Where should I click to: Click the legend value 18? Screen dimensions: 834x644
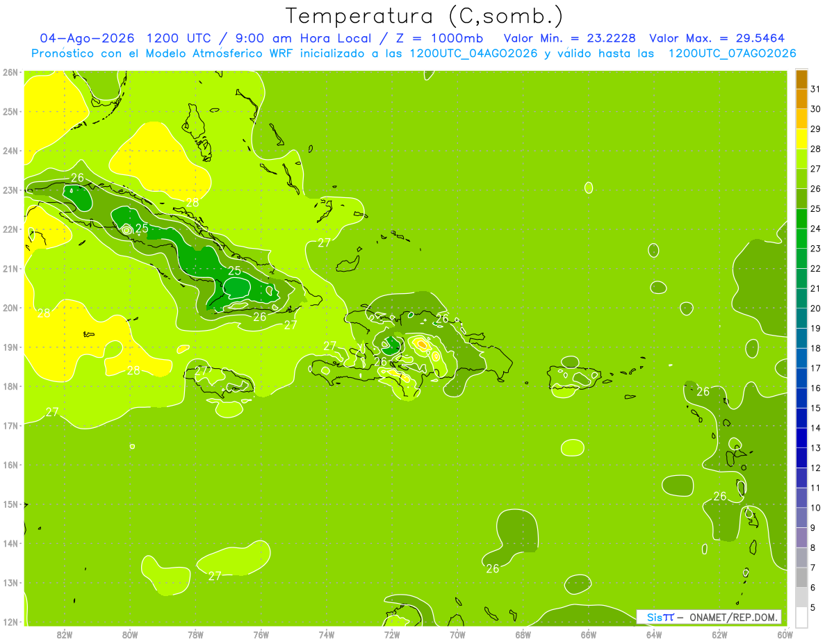tap(815, 348)
